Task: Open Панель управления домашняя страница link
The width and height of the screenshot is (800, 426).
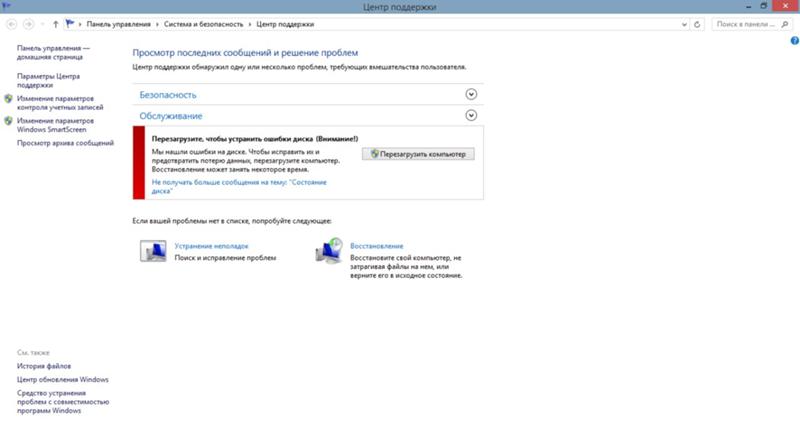Action: pos(53,53)
